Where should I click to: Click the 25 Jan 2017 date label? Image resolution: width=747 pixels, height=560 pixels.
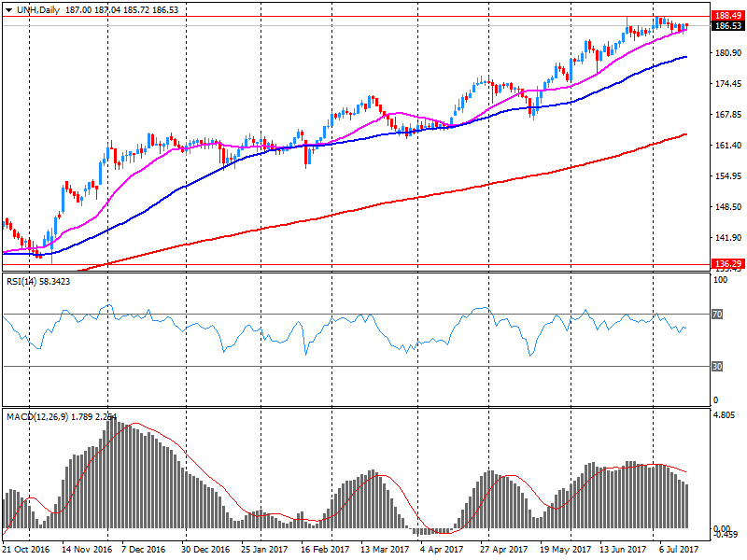tap(264, 550)
